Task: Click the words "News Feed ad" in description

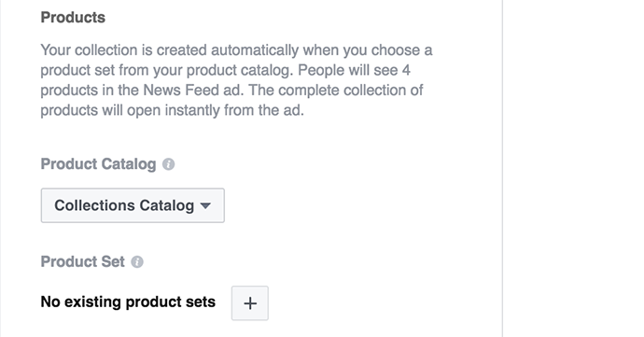Action: [192, 91]
